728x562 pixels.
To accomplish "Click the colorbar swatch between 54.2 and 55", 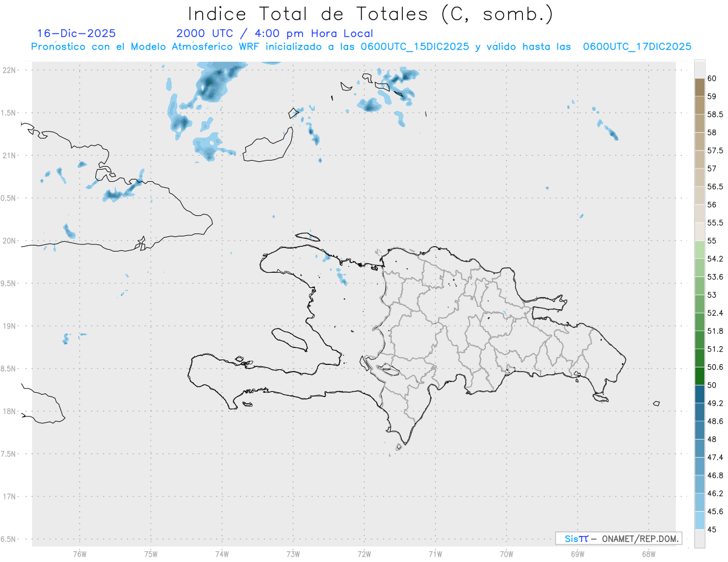I will point(699,250).
